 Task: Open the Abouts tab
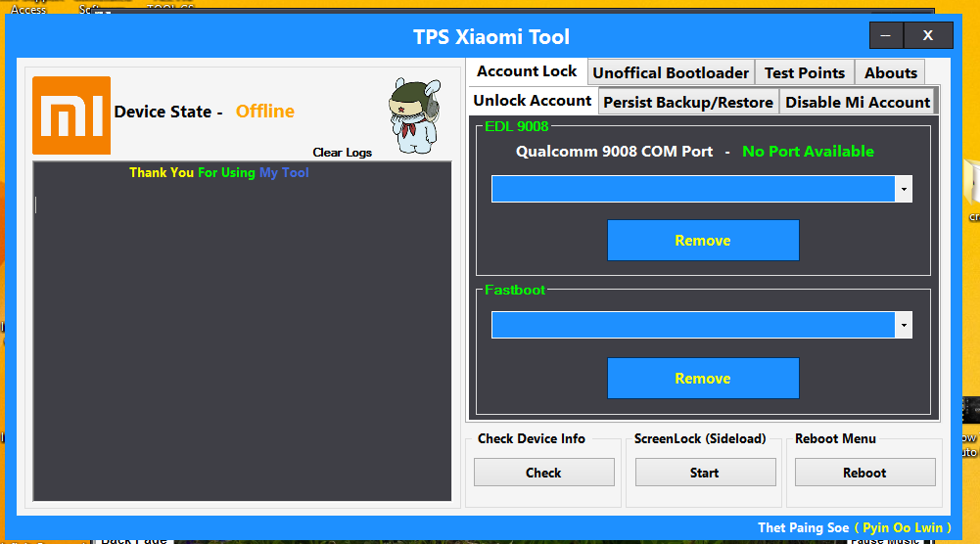[890, 73]
